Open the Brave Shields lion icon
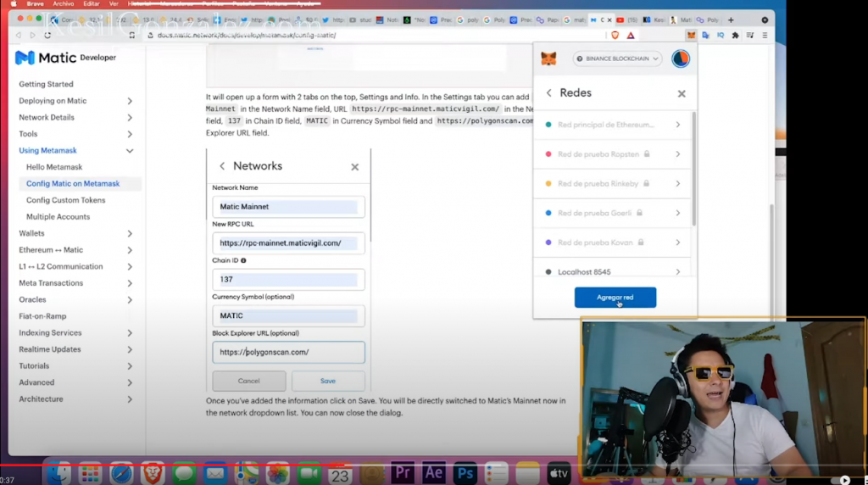Image resolution: width=868 pixels, height=485 pixels. [x=615, y=35]
